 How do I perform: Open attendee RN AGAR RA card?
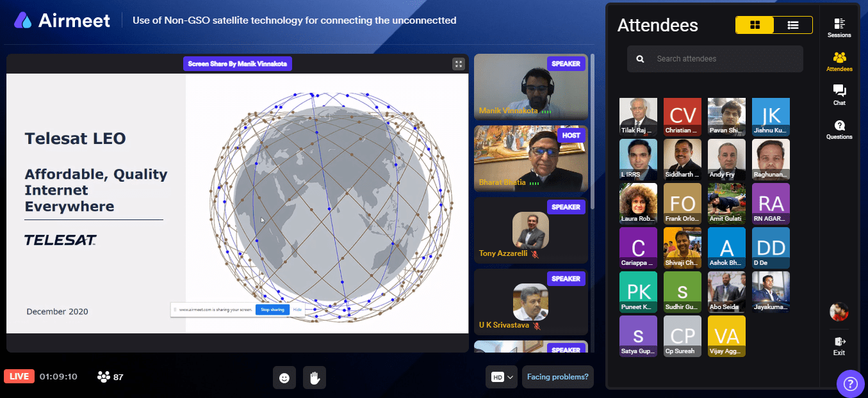[x=771, y=203]
